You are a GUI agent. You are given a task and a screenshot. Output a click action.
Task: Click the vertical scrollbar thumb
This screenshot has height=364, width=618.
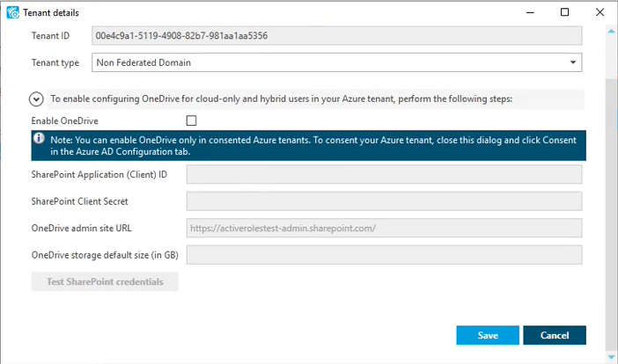611,215
